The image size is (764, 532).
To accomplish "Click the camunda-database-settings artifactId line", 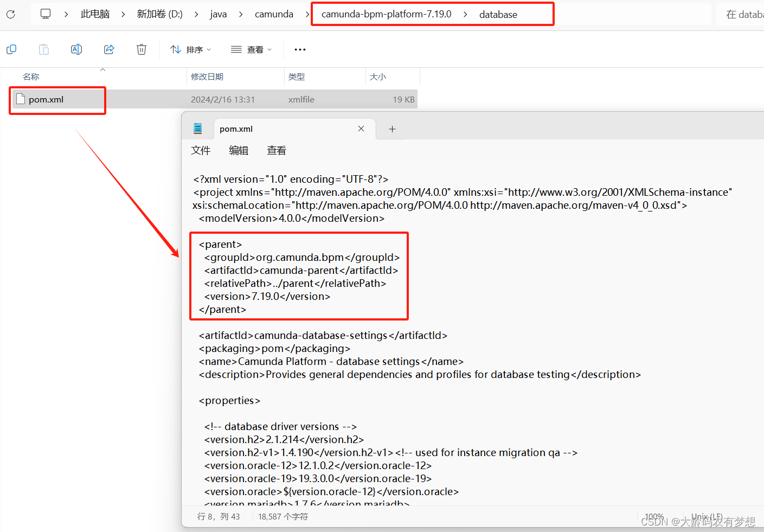I will [x=323, y=335].
